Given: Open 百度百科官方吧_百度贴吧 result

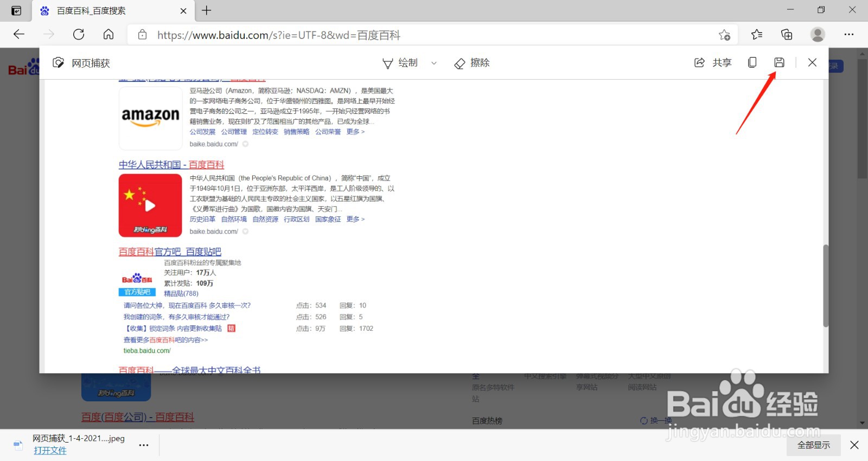Looking at the screenshot, I should [170, 252].
